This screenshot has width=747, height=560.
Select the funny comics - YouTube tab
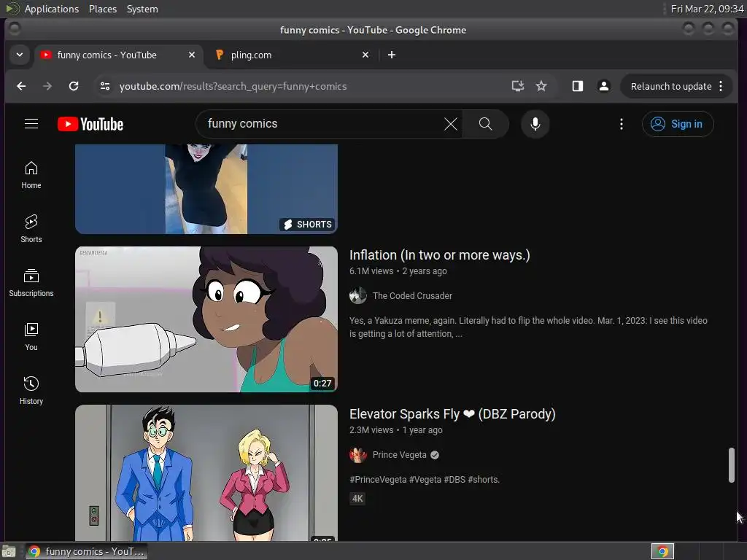117,55
